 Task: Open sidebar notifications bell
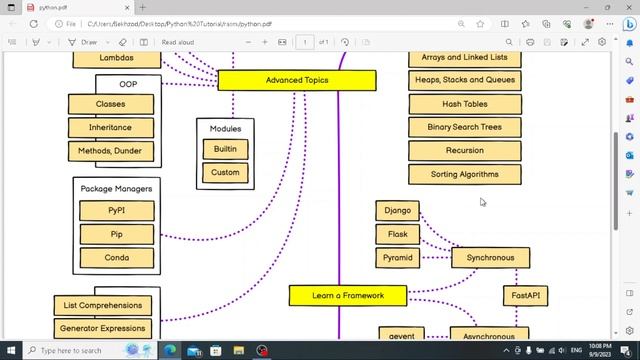630,43
